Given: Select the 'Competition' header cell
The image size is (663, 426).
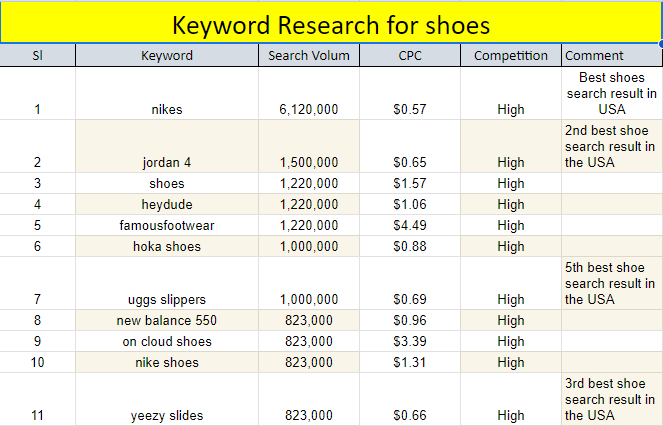Looking at the screenshot, I should [510, 56].
